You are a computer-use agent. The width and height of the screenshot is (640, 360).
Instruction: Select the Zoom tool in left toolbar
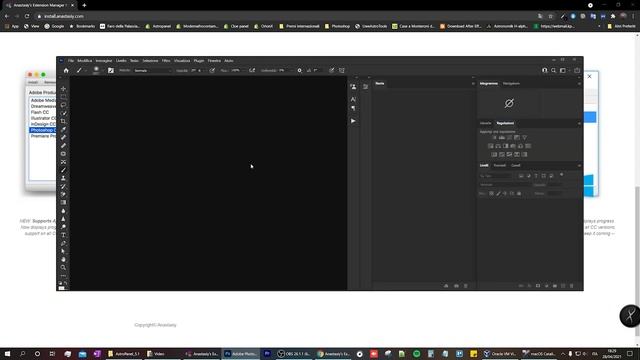[x=63, y=267]
